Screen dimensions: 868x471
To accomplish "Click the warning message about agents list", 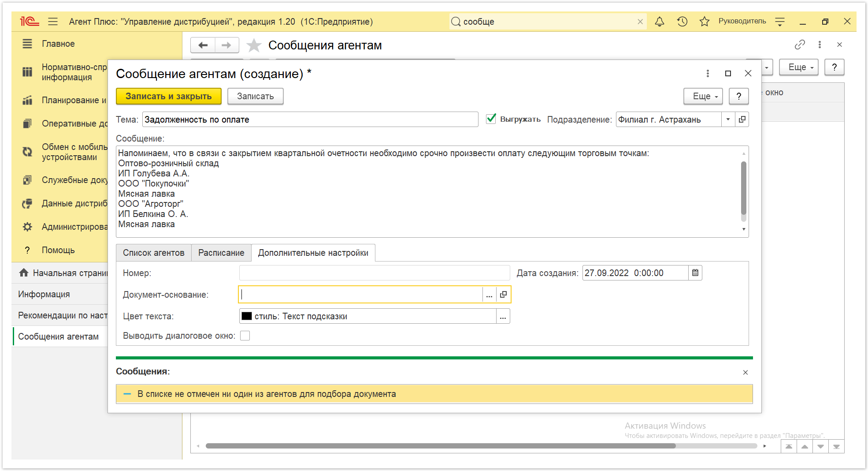I will click(x=434, y=394).
